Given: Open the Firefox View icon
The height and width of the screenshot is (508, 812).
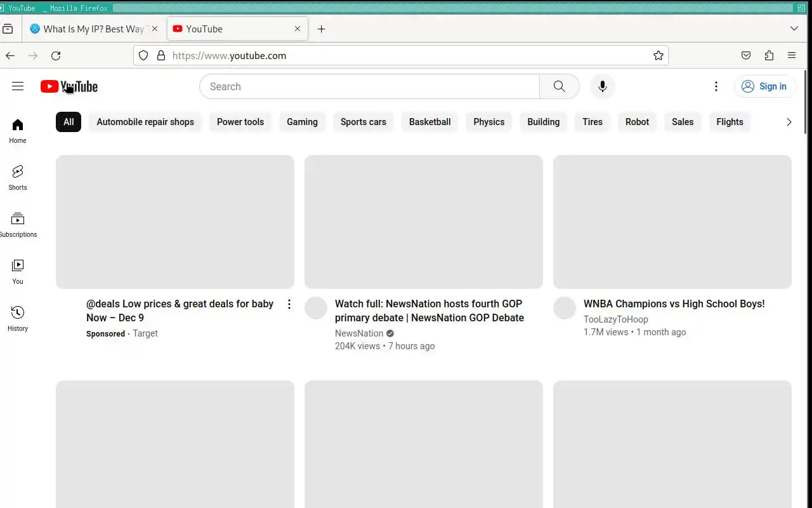Looking at the screenshot, I should (8, 29).
